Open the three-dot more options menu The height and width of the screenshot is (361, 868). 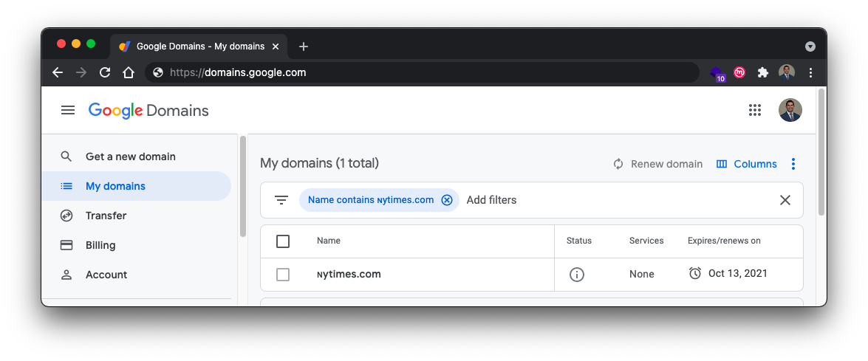(x=793, y=164)
